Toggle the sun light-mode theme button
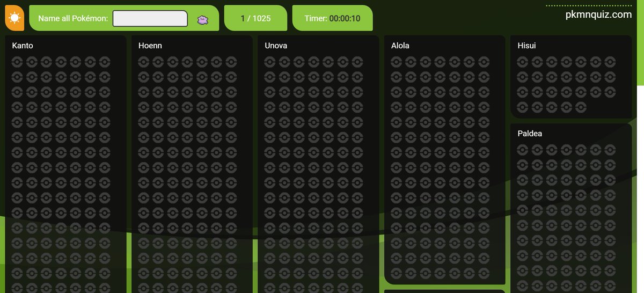Image resolution: width=644 pixels, height=293 pixels. coord(14,18)
